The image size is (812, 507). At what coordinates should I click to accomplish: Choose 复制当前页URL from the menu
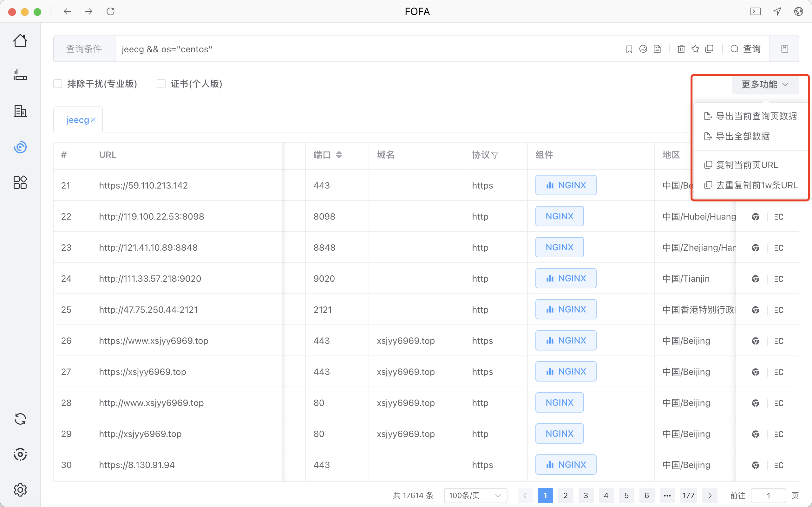[x=747, y=165]
